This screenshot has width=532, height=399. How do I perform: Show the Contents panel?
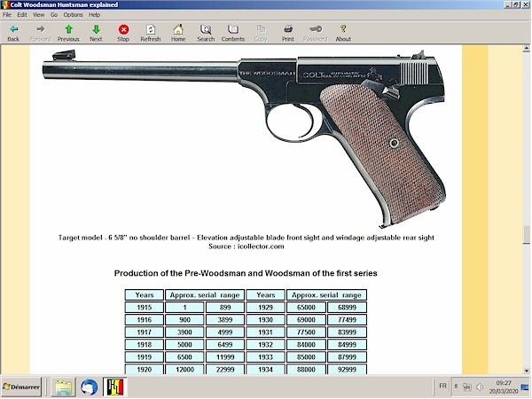click(233, 34)
